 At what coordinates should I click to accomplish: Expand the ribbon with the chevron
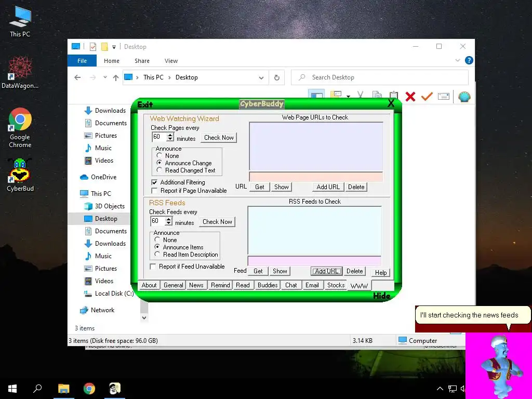(457, 60)
